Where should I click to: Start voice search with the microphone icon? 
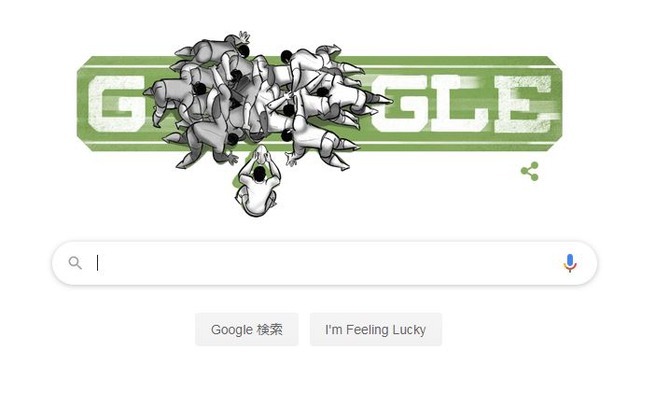tap(570, 263)
